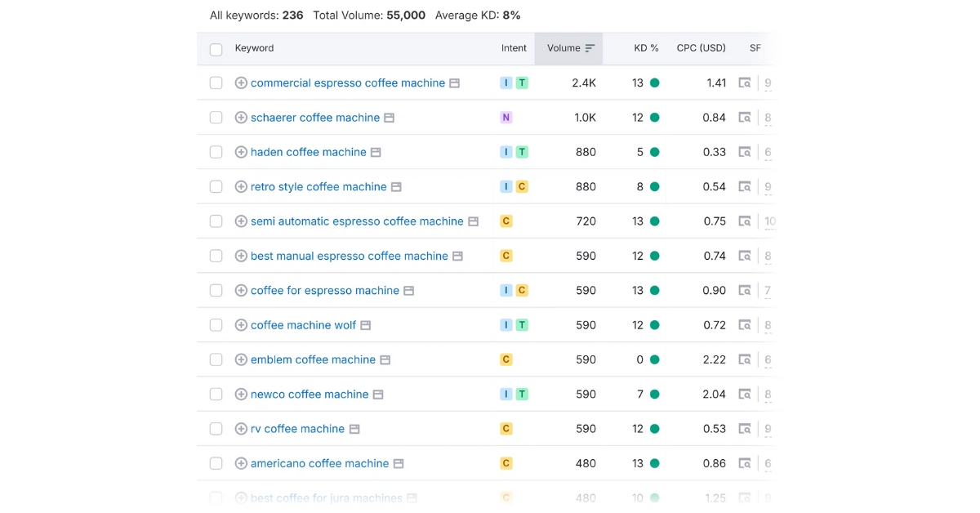Open 'semi automatic espresso coffee machine' keyword link
The image size is (980, 513).
(x=357, y=221)
